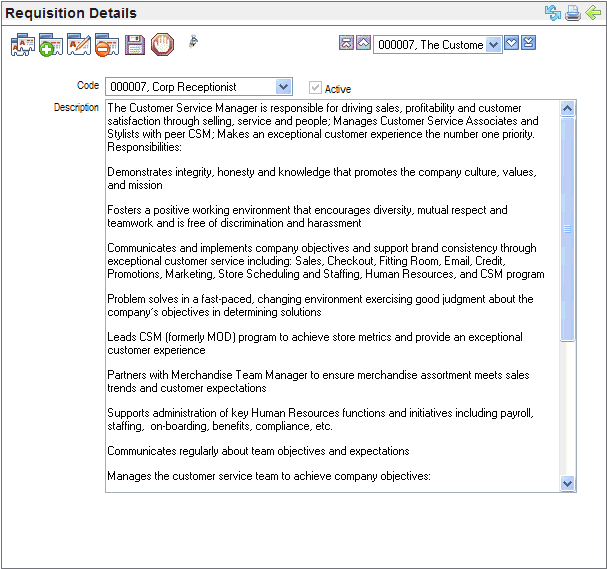Click the description scrollbar thumb
607x569 pixels.
pos(568,229)
